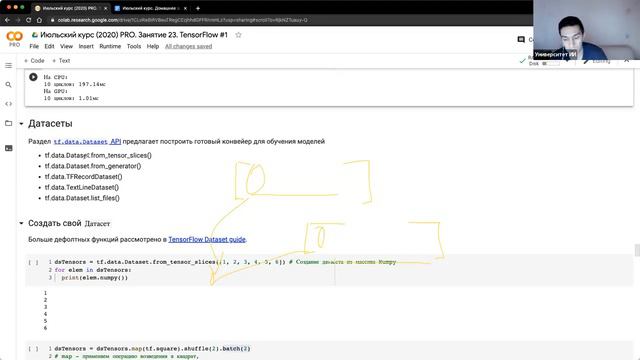Click the print(elem.numpy()) code line
Screen dimensions: 640x360
[95, 278]
